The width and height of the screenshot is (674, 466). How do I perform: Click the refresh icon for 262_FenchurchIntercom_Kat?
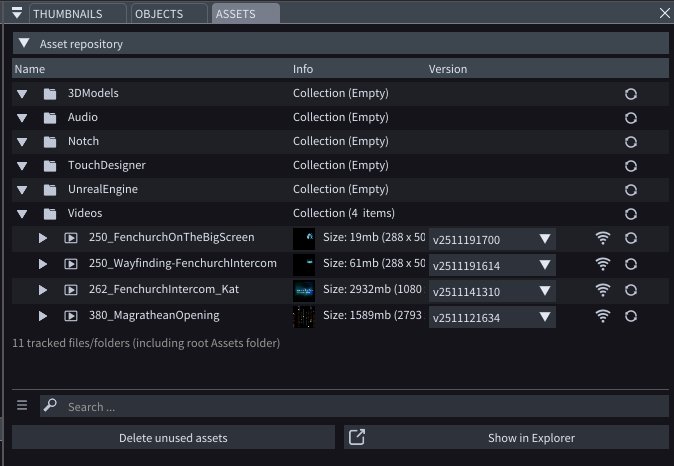(x=631, y=290)
